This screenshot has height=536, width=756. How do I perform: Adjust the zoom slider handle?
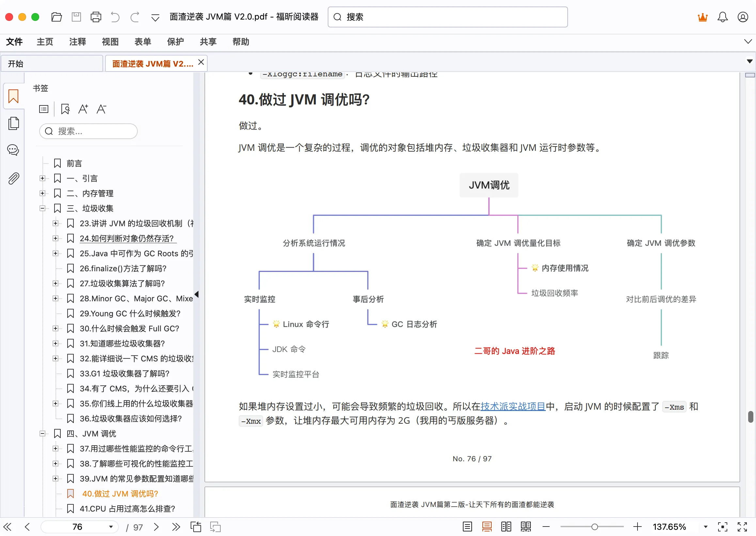pyautogui.click(x=595, y=527)
